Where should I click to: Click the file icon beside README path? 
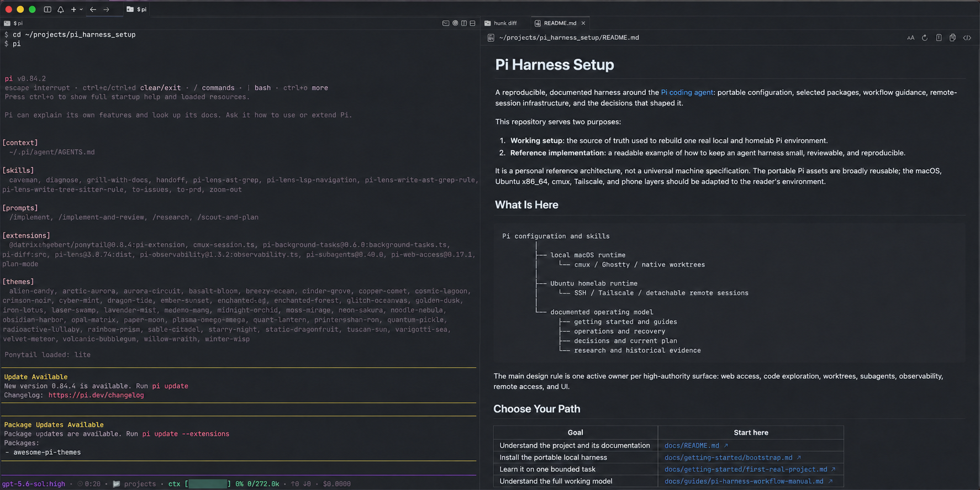491,38
